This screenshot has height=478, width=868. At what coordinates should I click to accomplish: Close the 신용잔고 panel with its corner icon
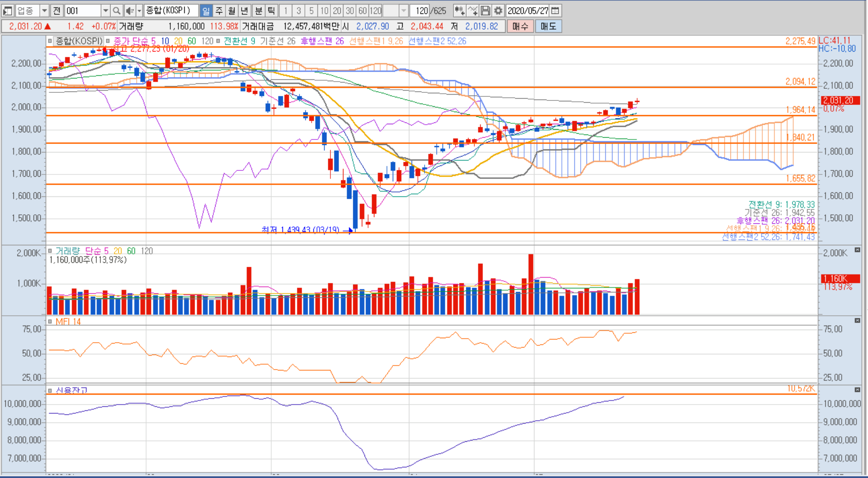point(857,390)
